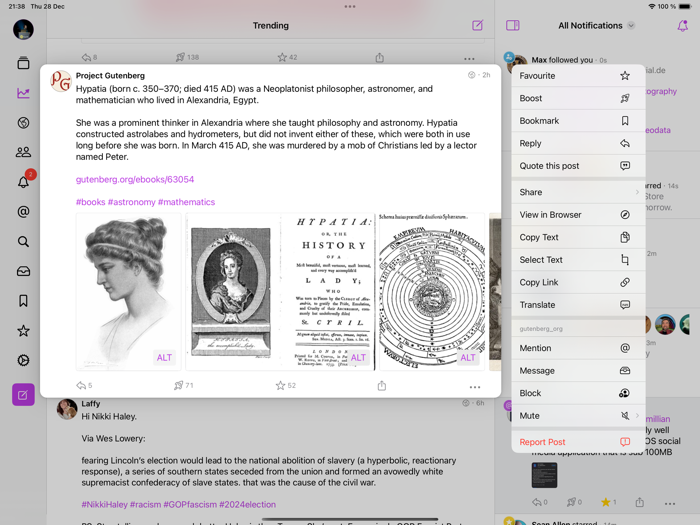
Task: Share icon under Project Gutenberg post
Action: pyautogui.click(x=382, y=385)
